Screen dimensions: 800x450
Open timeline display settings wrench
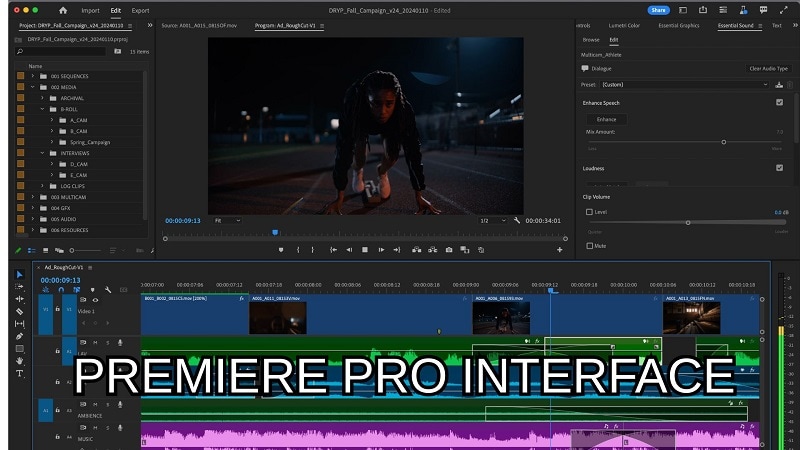[108, 290]
